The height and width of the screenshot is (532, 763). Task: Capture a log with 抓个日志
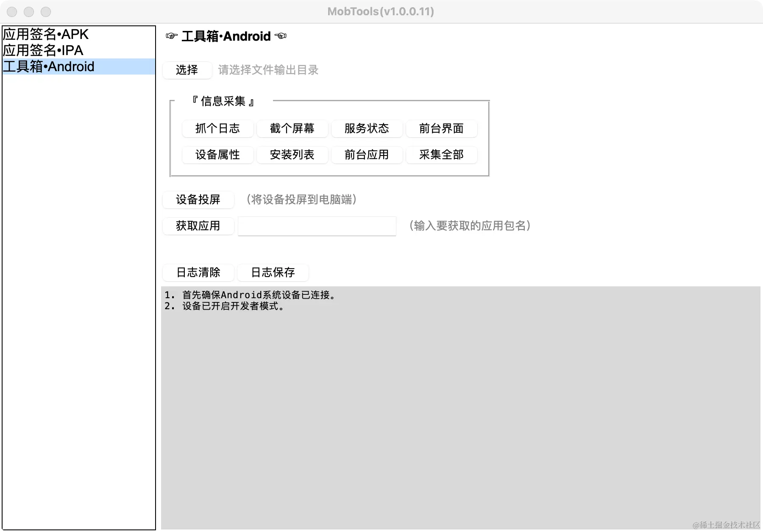click(217, 128)
